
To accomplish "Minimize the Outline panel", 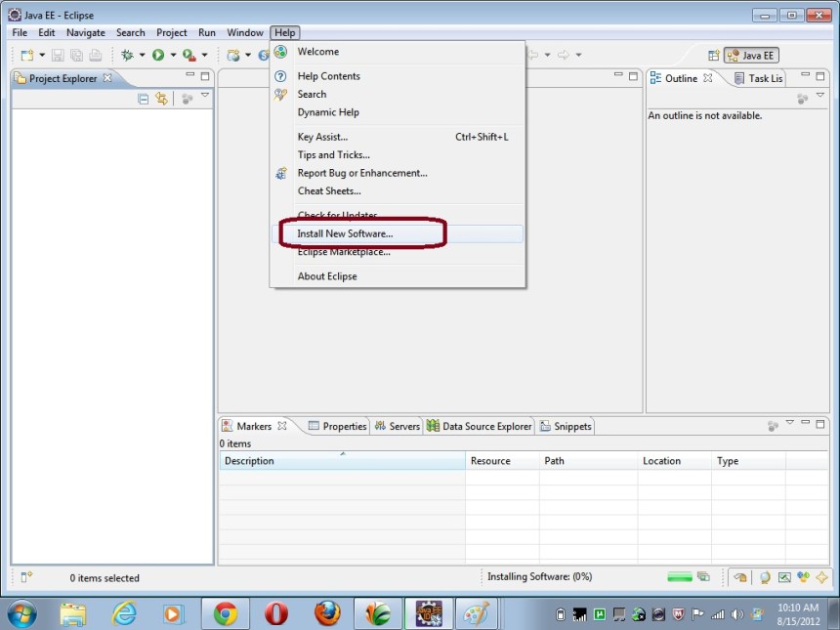I will pyautogui.click(x=803, y=73).
